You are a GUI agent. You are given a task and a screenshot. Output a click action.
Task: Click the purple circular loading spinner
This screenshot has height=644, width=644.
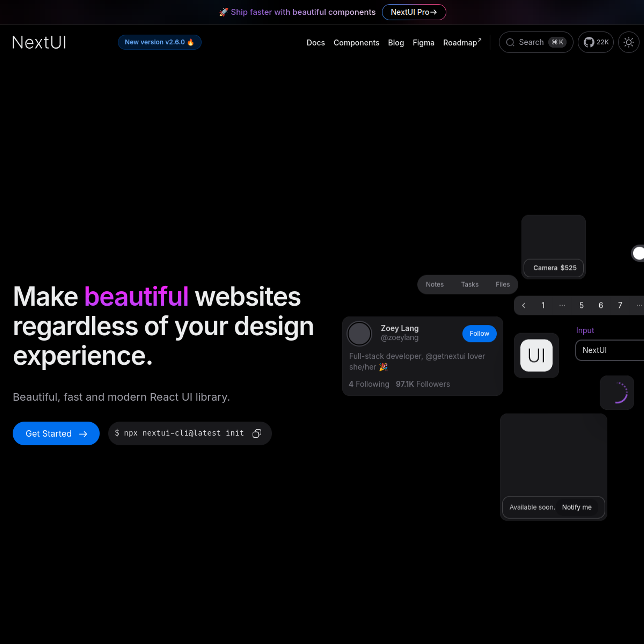[617, 393]
